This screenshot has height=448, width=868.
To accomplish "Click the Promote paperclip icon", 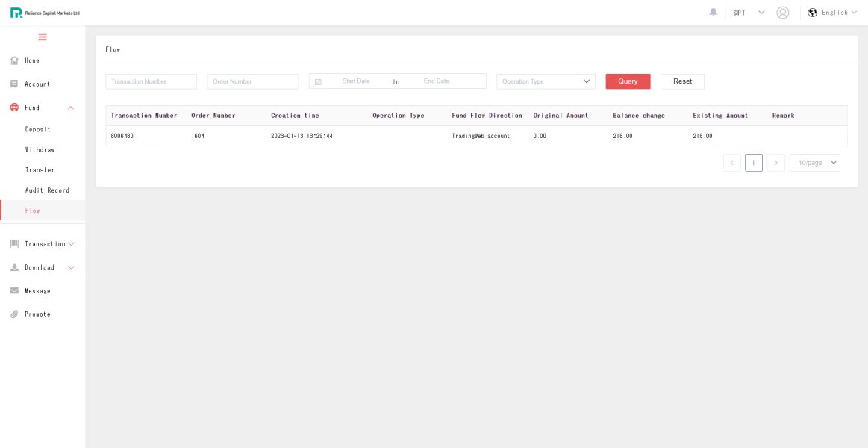I will [x=15, y=314].
